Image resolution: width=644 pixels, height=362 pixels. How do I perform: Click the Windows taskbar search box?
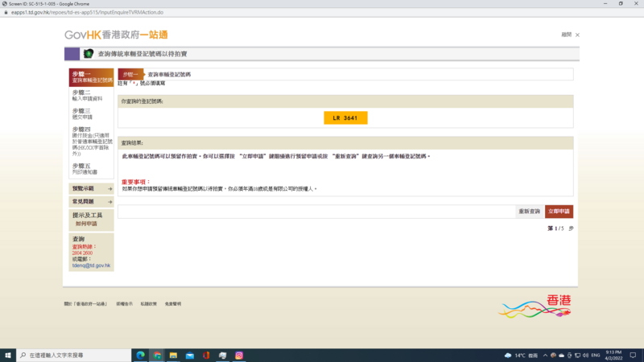coord(72,355)
